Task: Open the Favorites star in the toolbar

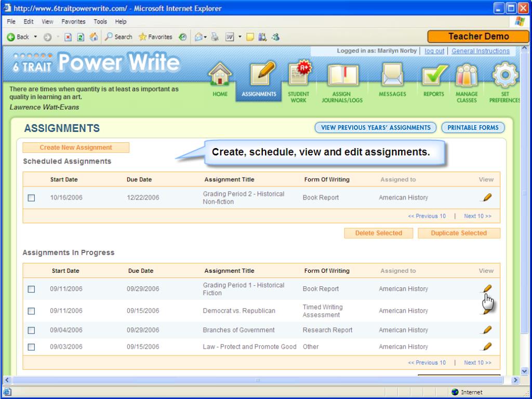Action: point(155,37)
